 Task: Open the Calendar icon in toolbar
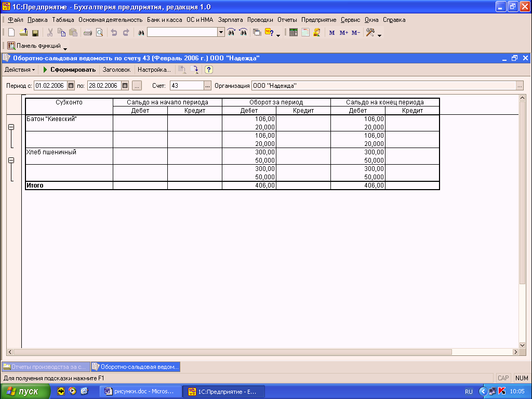[x=305, y=32]
